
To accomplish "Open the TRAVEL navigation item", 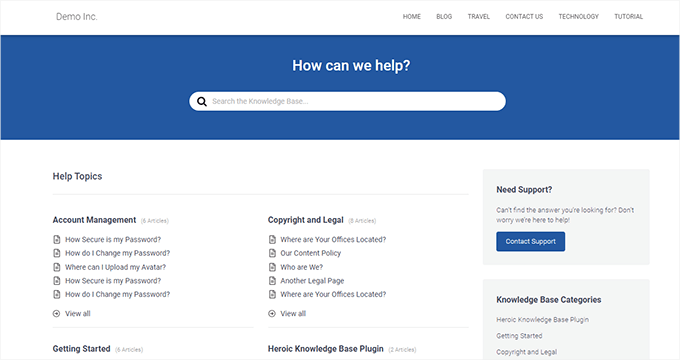I will (x=479, y=16).
